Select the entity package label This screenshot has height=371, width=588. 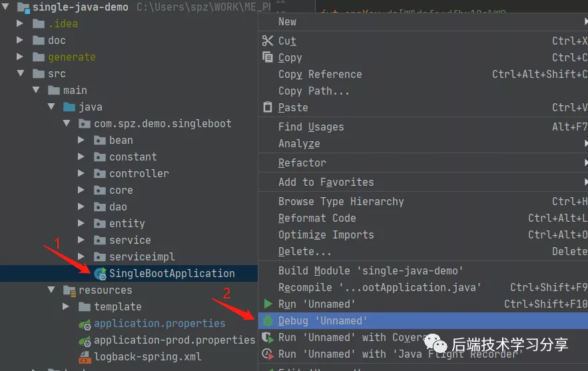[127, 224]
